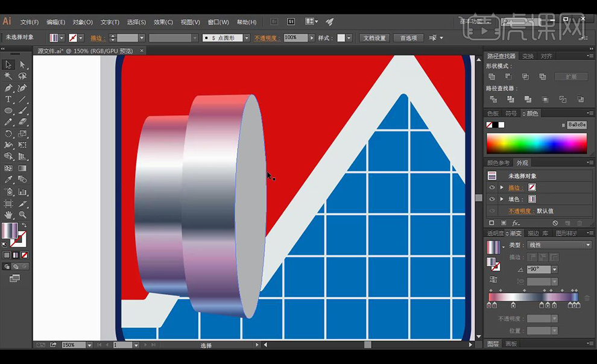Click Reverse Gradient icon in gradient panel
The height and width of the screenshot is (364, 597).
[493, 280]
